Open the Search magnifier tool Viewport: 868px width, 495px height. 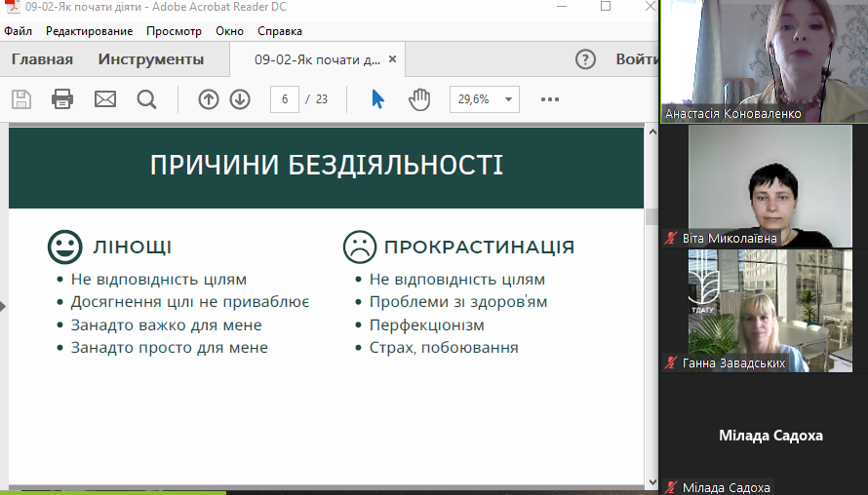click(x=146, y=98)
